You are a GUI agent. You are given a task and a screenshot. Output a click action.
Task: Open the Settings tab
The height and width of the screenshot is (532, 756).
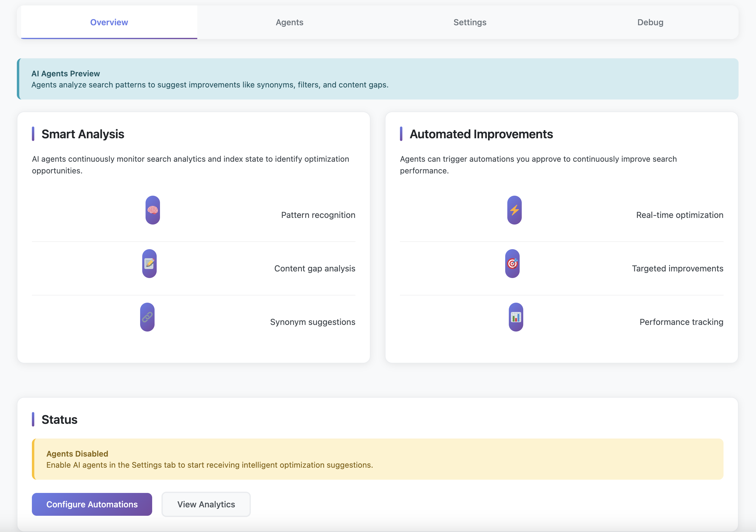click(469, 22)
